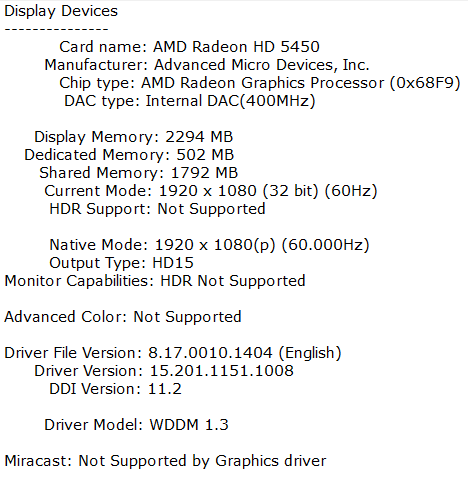This screenshot has width=468, height=498.
Task: Click Driver File Version 8.17.0010.1404
Action: (173, 353)
